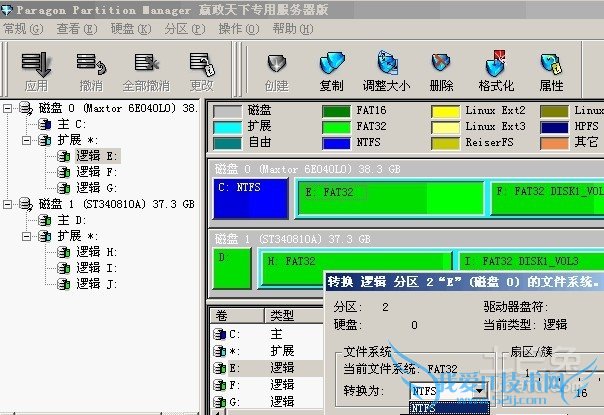This screenshot has width=604, height=415.
Task: Click the E: FAT32 partition block
Action: point(391,198)
